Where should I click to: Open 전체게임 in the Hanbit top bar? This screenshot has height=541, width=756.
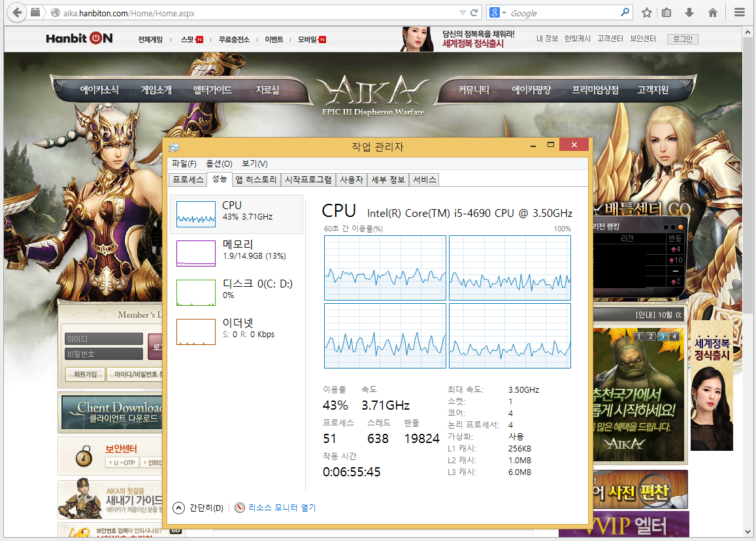(150, 40)
